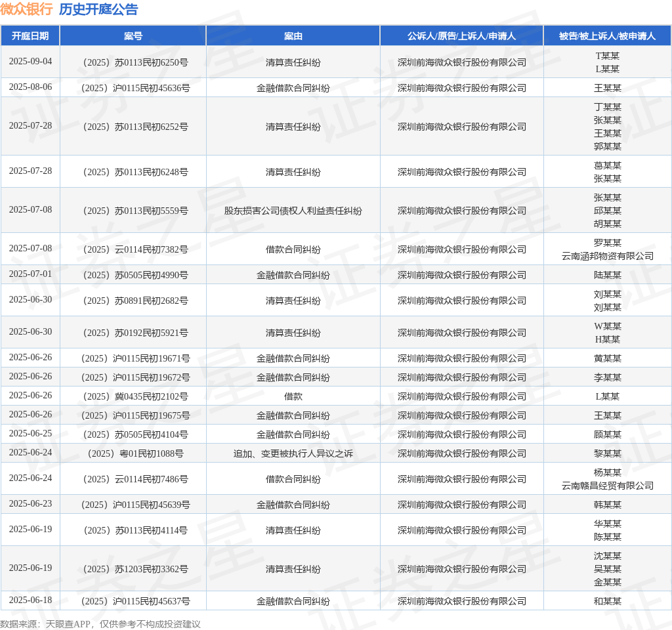
Task: Click the cause cell 借款
Action: coord(293,397)
